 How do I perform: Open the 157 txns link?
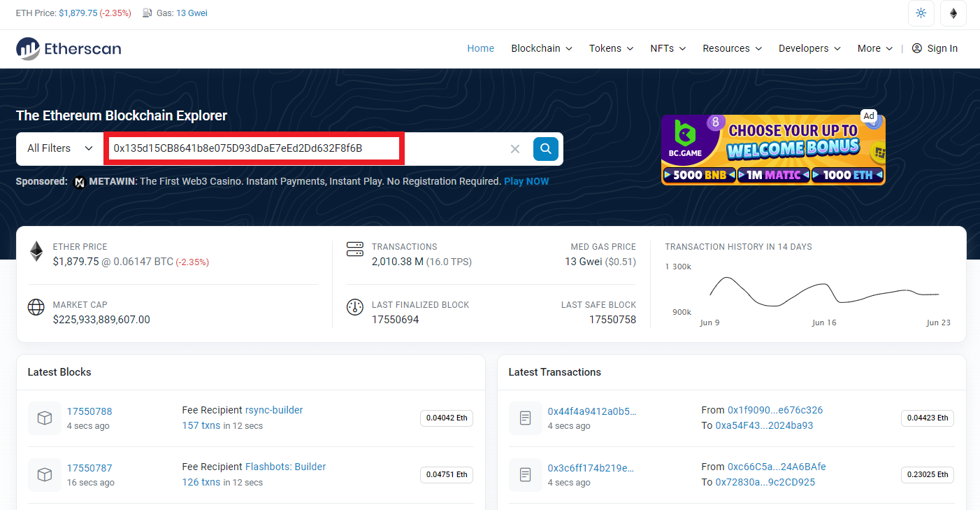click(201, 425)
